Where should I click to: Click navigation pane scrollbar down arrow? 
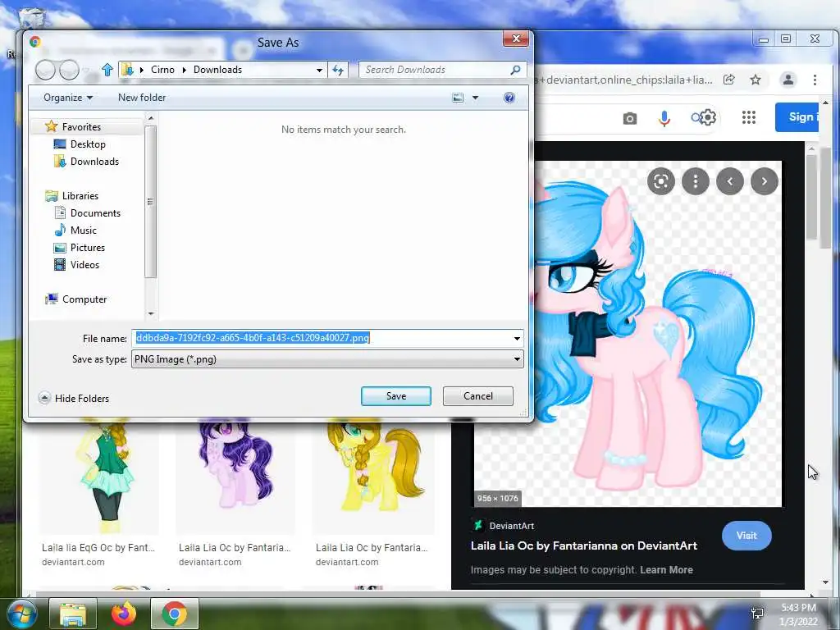pyautogui.click(x=151, y=313)
